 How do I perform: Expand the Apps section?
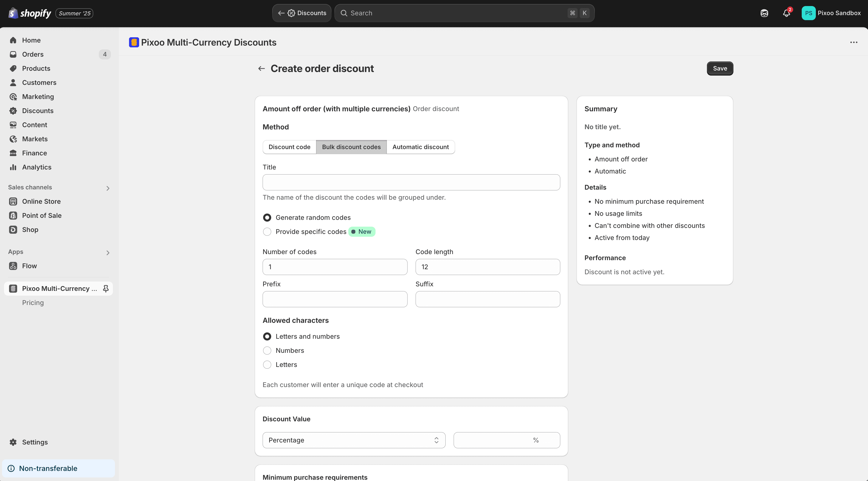[108, 253]
